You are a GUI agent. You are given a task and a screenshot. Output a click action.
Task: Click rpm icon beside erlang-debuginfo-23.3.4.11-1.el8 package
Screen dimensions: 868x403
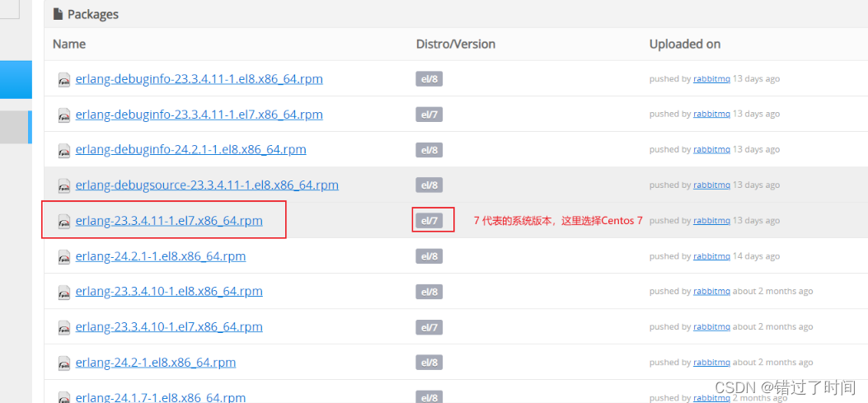pyautogui.click(x=64, y=80)
